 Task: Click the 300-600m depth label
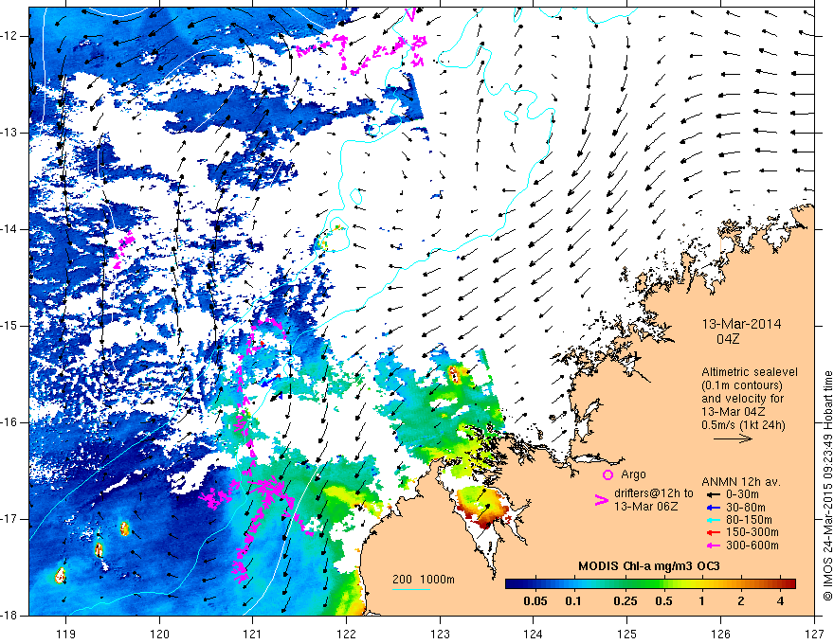click(752, 546)
